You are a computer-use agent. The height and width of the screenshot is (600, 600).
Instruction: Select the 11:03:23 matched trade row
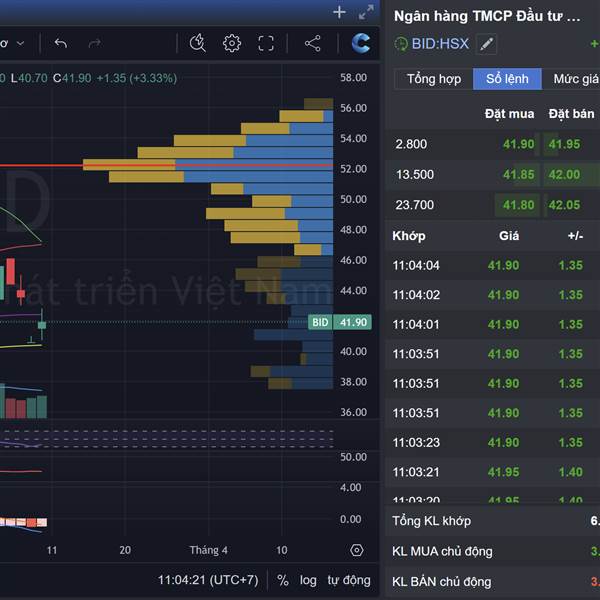(x=493, y=442)
